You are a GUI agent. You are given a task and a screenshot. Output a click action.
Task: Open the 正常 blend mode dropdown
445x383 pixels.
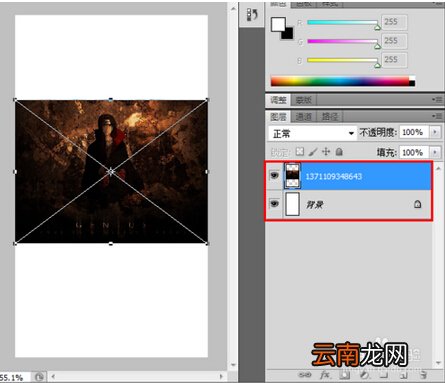tap(312, 133)
